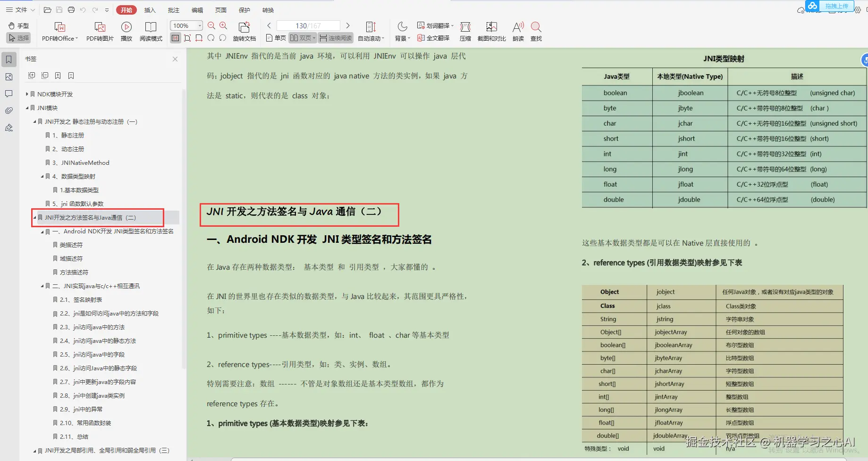
Task: Expand NDK模块开发 bookmark
Action: pos(27,94)
